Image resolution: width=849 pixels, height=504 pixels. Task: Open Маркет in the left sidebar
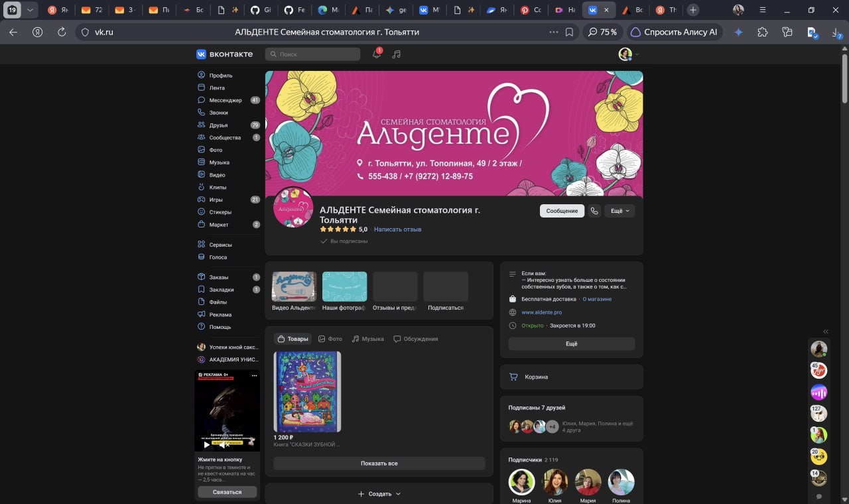229,225
